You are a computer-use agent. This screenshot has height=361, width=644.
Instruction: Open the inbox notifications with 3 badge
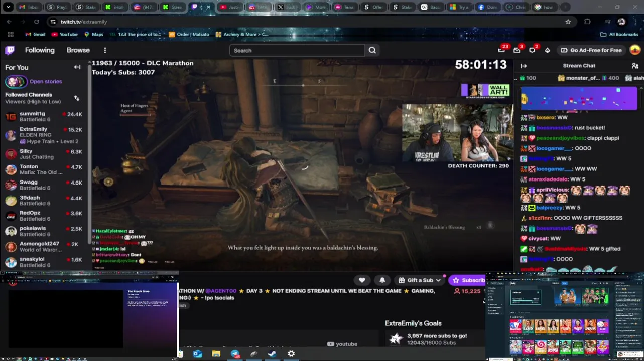click(x=517, y=50)
